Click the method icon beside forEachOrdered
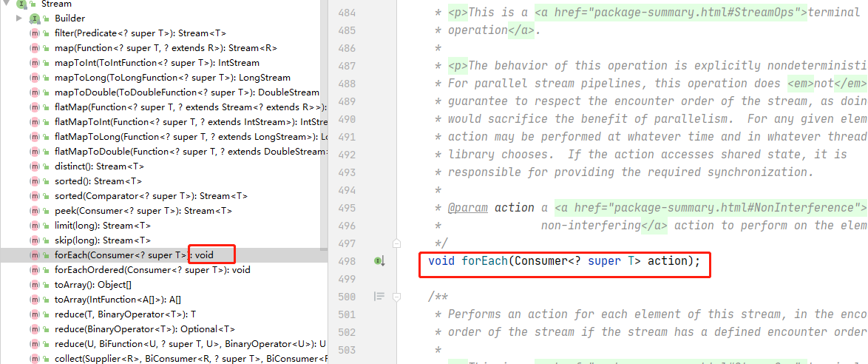The width and height of the screenshot is (868, 364). tap(35, 270)
